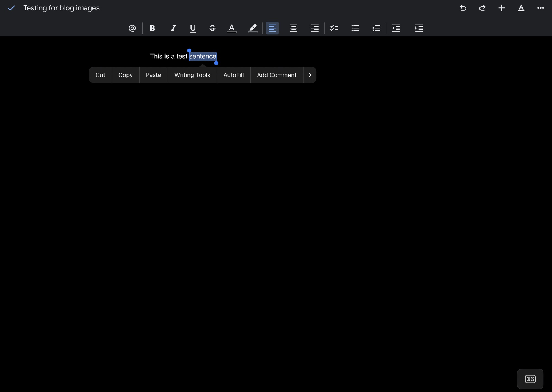
Task: Undo the last edit
Action: click(x=463, y=8)
